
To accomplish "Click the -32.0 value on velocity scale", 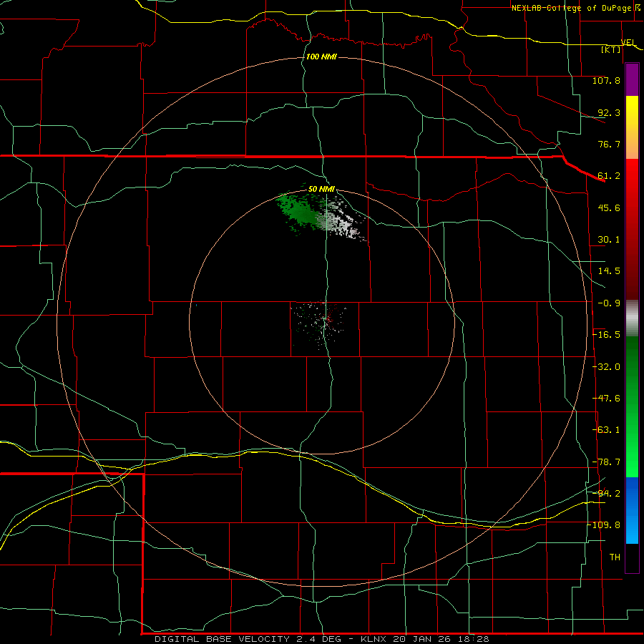I will coord(606,367).
